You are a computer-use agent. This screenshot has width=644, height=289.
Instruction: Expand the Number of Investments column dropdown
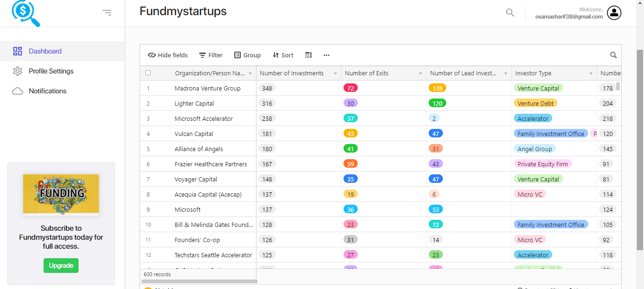[x=335, y=73]
